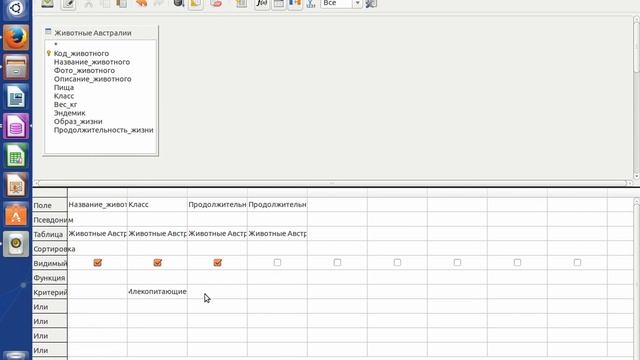Launch Firefox from the dock

point(16,38)
